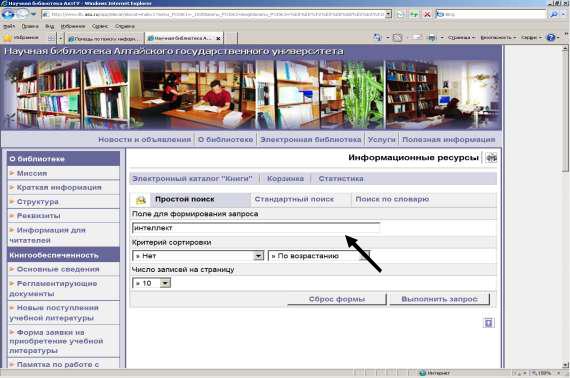The image size is (570, 378).
Task: Click the Сброс формы button
Action: (x=337, y=299)
